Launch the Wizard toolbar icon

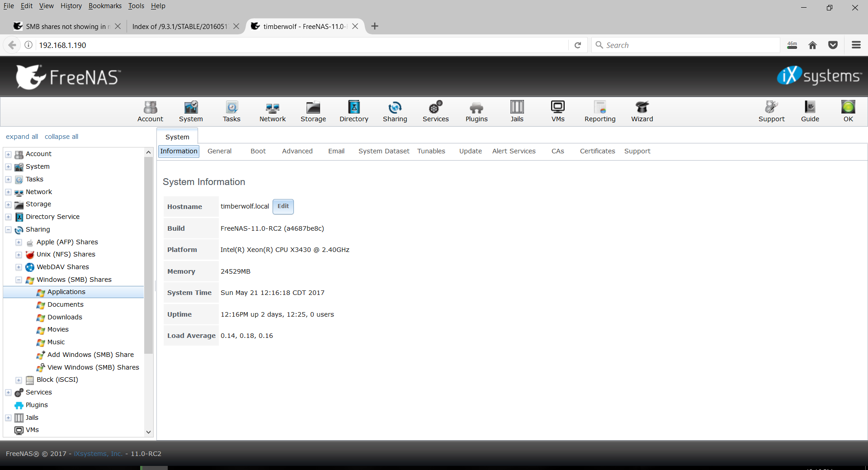(642, 111)
